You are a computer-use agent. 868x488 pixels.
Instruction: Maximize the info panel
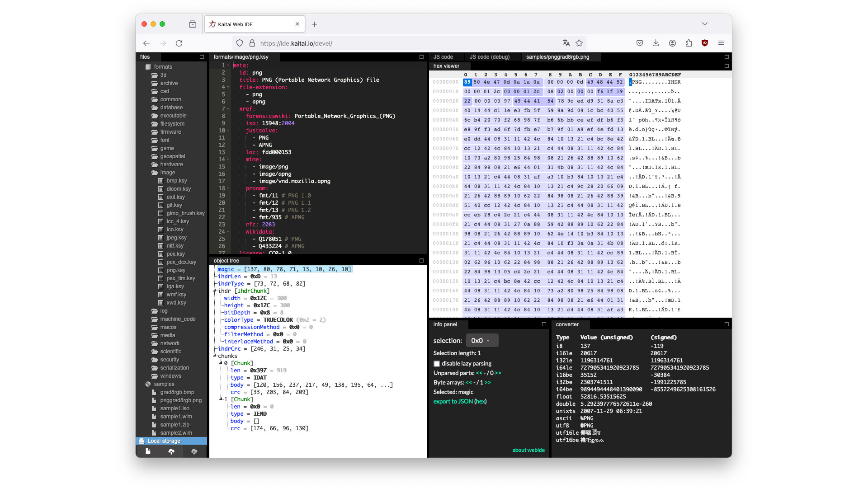pos(544,324)
